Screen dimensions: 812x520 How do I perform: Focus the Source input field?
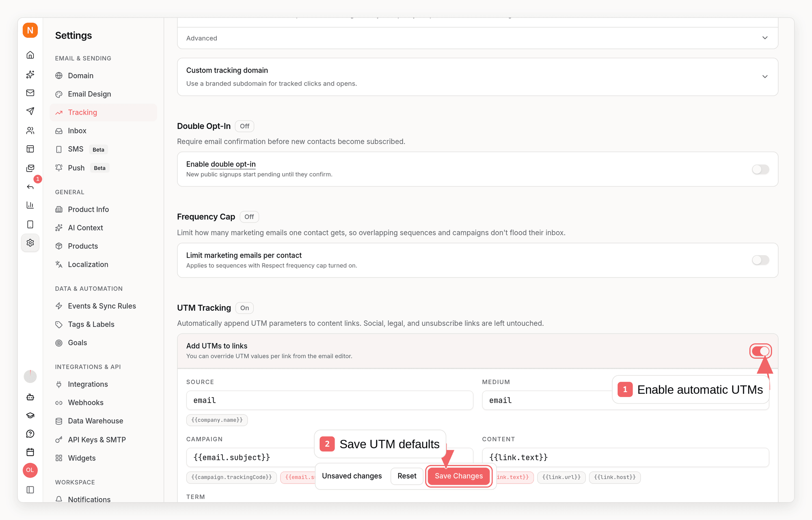point(330,400)
